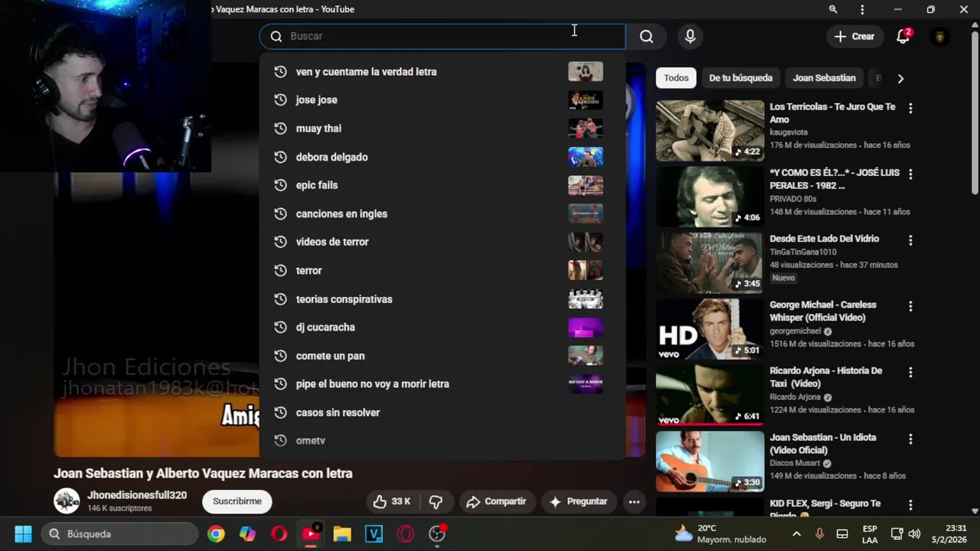The width and height of the screenshot is (980, 551).
Task: Click thumbnail next to 'jose jose' suggestion
Action: pyautogui.click(x=586, y=100)
